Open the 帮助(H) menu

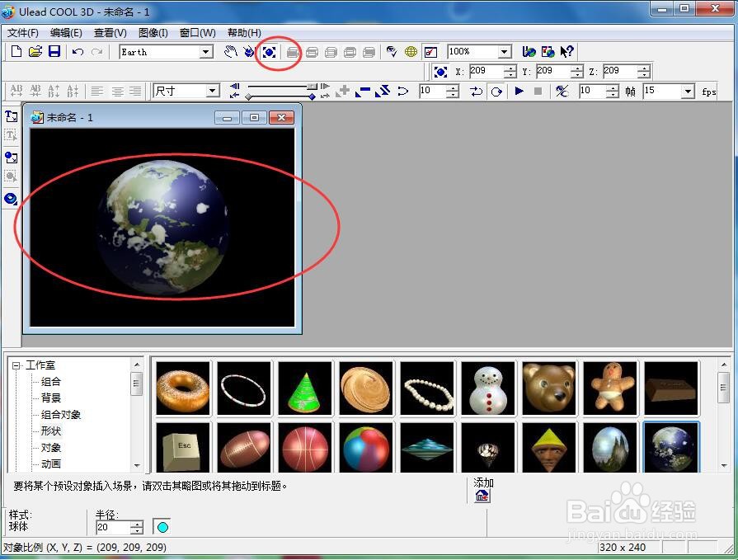(244, 32)
